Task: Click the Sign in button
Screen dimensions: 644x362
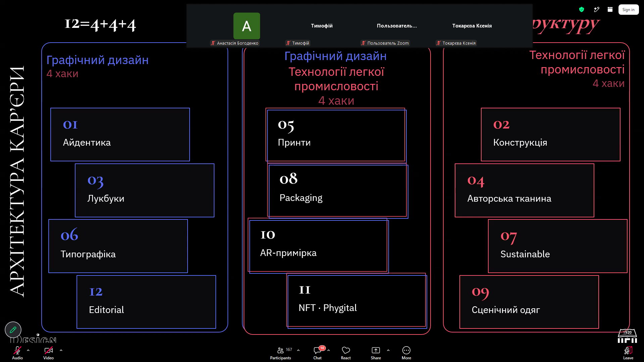Action: click(x=628, y=10)
